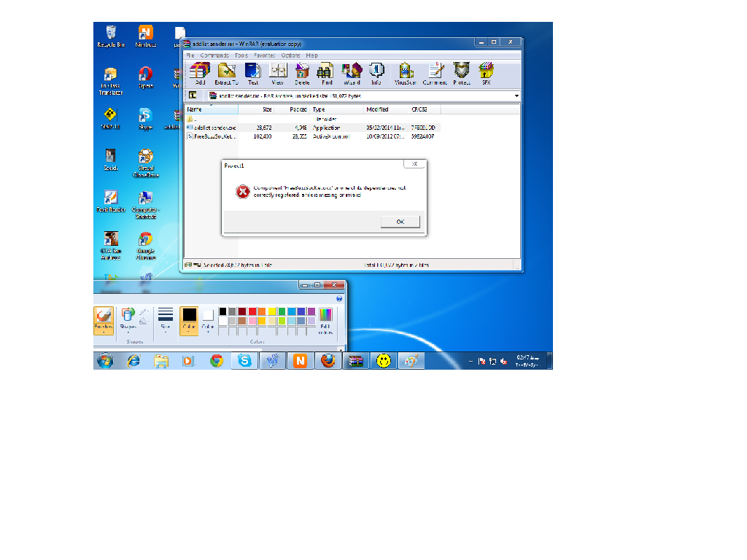The height and width of the screenshot is (560, 747).
Task: Click the Find binoculars icon
Action: click(326, 74)
